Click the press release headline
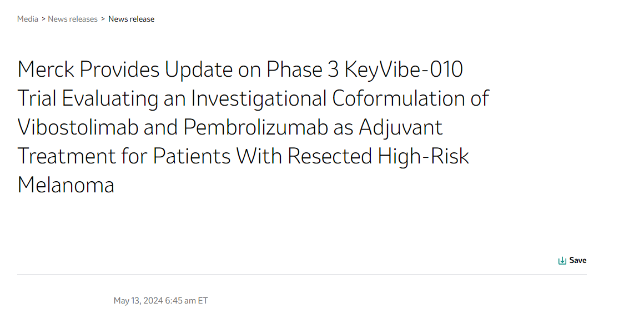644x323 pixels. [x=253, y=127]
